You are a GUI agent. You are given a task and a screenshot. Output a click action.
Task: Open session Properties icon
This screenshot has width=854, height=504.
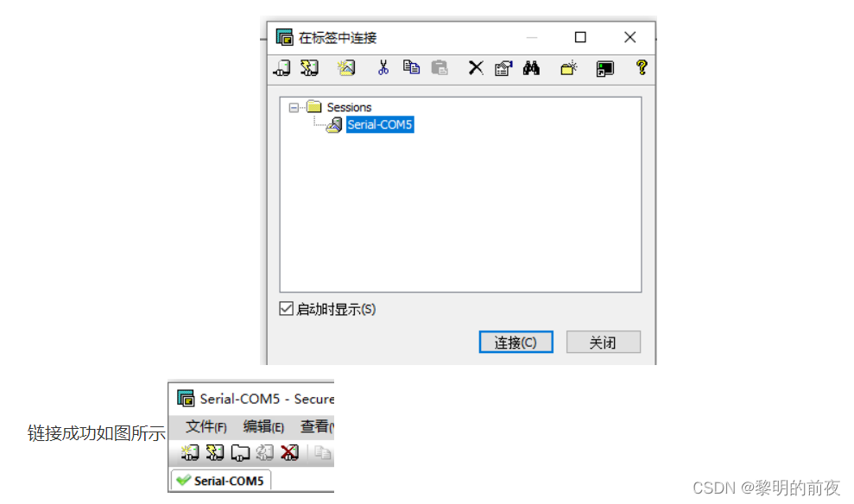(x=503, y=68)
